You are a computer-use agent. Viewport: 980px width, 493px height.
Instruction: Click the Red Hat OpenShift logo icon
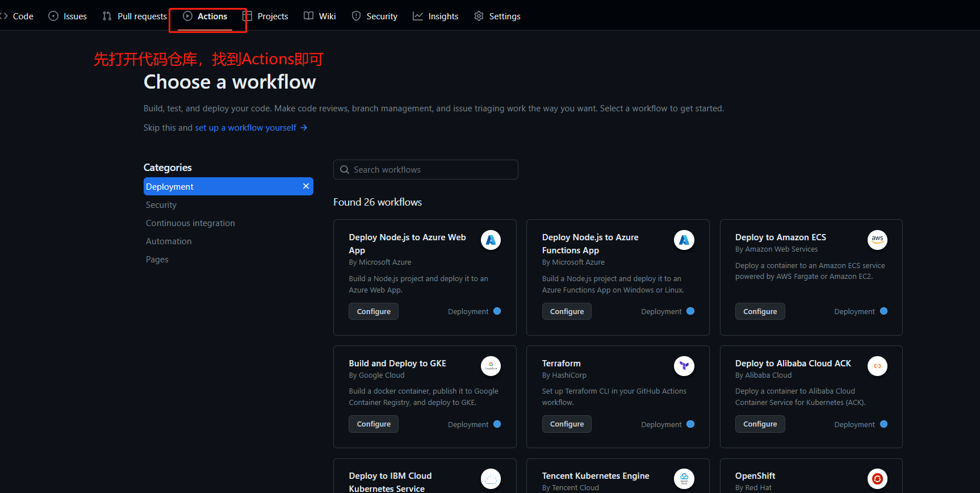pos(877,479)
